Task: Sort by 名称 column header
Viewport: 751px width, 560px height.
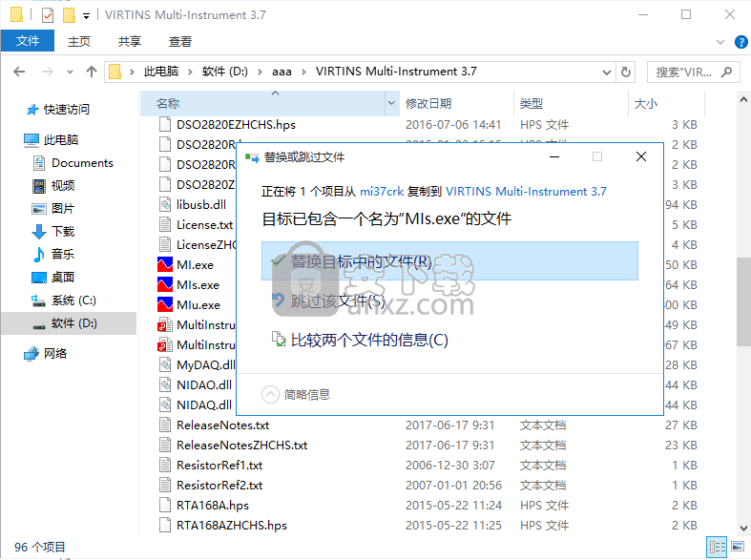Action: tap(168, 103)
